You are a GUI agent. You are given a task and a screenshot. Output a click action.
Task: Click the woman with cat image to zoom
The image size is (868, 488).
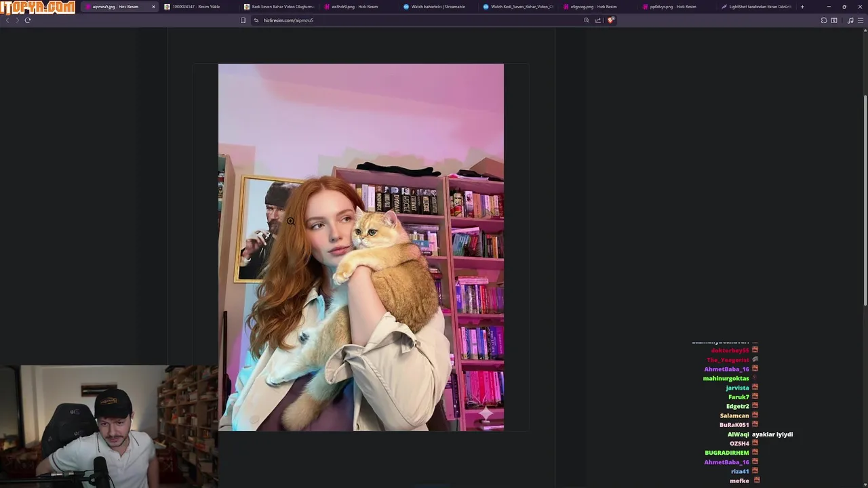361,247
